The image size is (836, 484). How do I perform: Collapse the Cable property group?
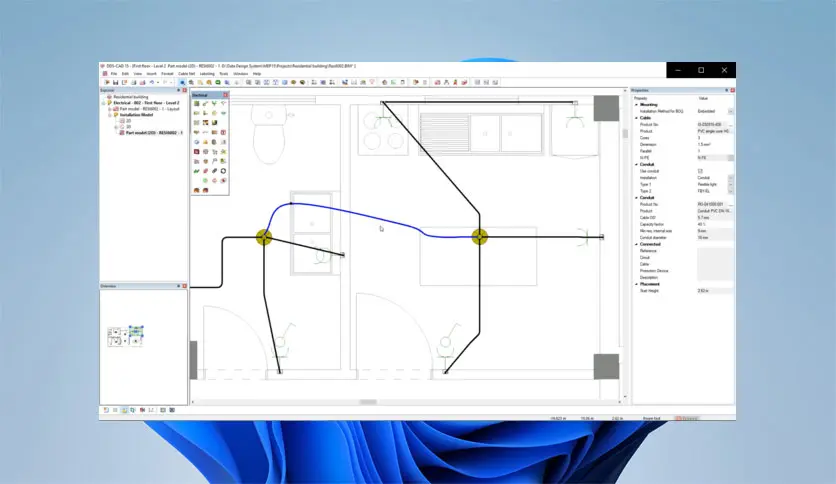637,118
